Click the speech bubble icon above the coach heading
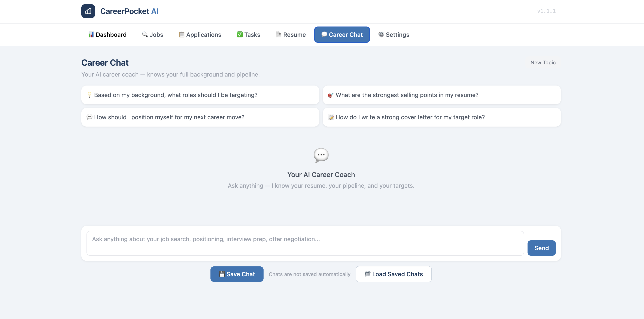Viewport: 644px width, 319px height. click(321, 155)
